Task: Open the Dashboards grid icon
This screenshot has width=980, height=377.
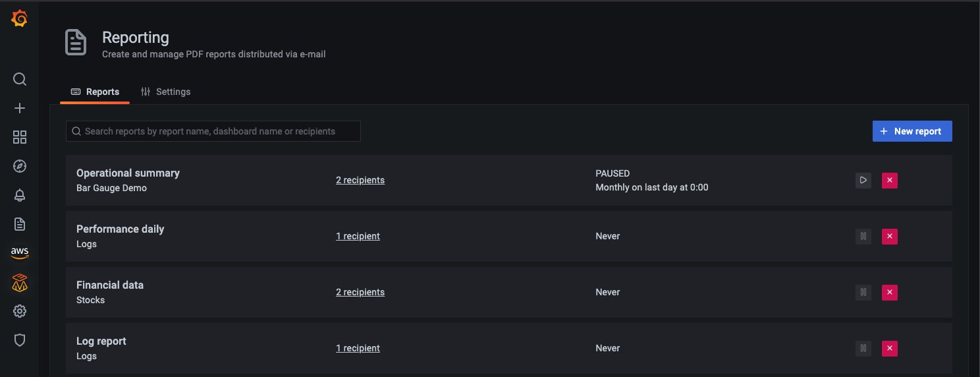Action: tap(20, 137)
